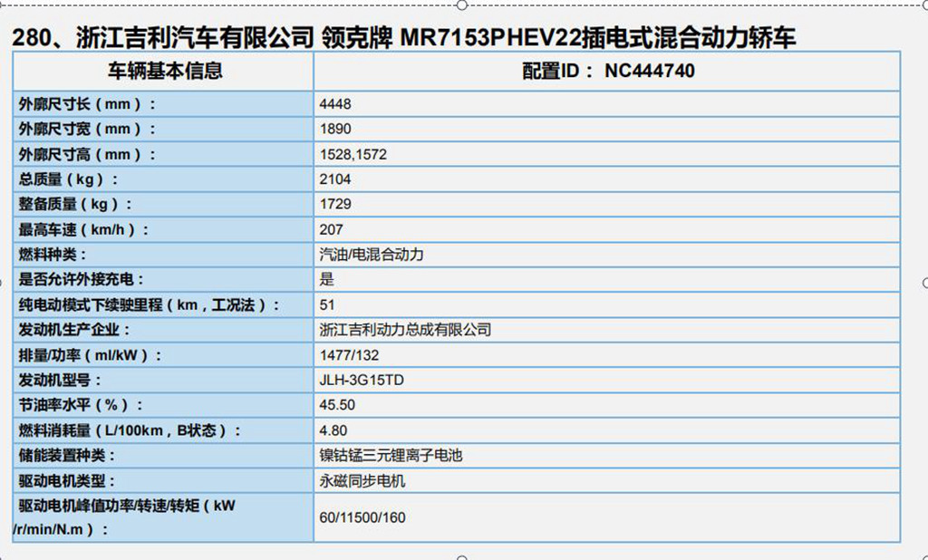Select the 总质量 (kg) label
928x560 pixels.
click(68, 179)
